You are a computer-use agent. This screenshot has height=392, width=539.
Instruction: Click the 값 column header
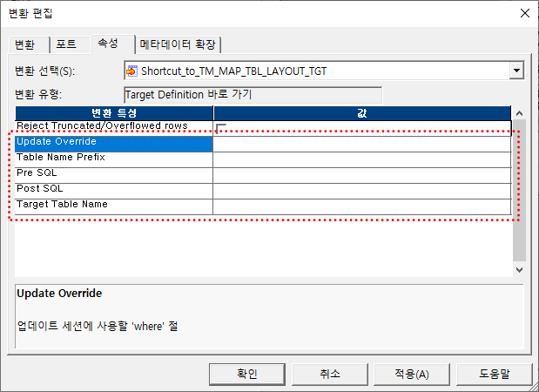[x=362, y=113]
